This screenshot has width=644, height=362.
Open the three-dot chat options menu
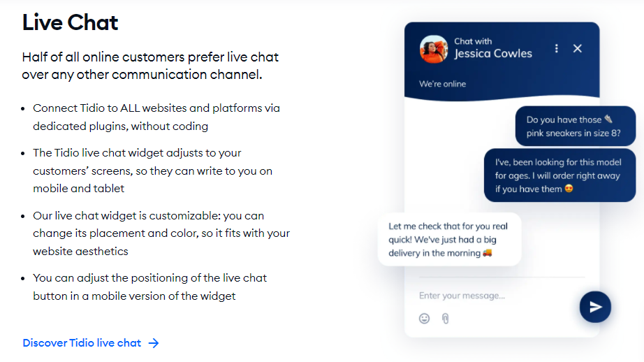point(557,48)
